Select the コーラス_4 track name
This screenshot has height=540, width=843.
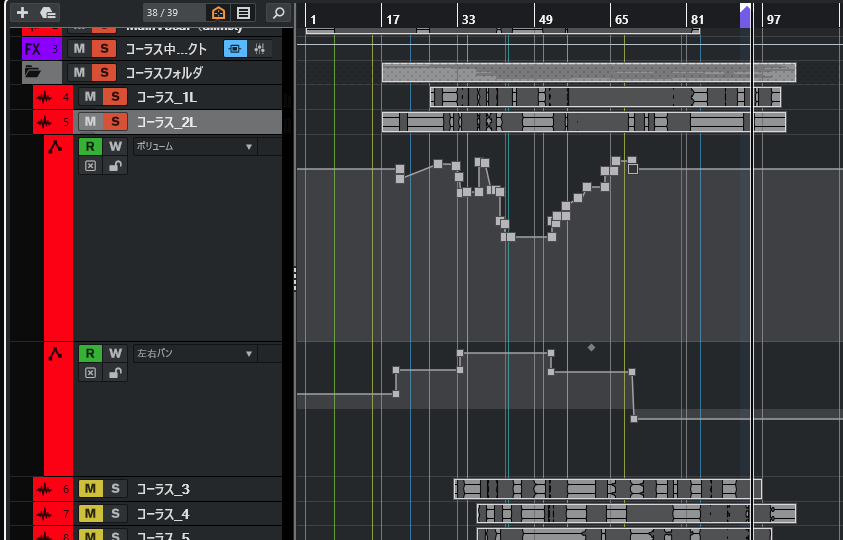click(x=163, y=514)
